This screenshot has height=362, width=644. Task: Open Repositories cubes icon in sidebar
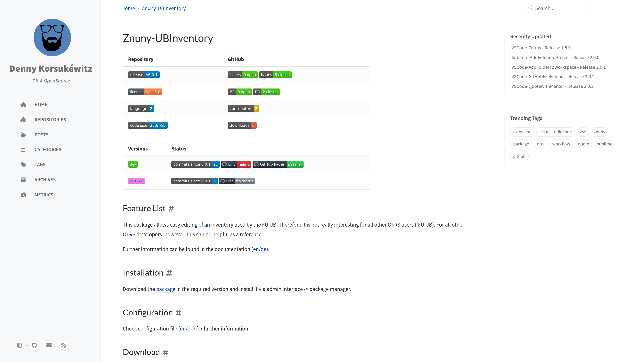[23, 119]
